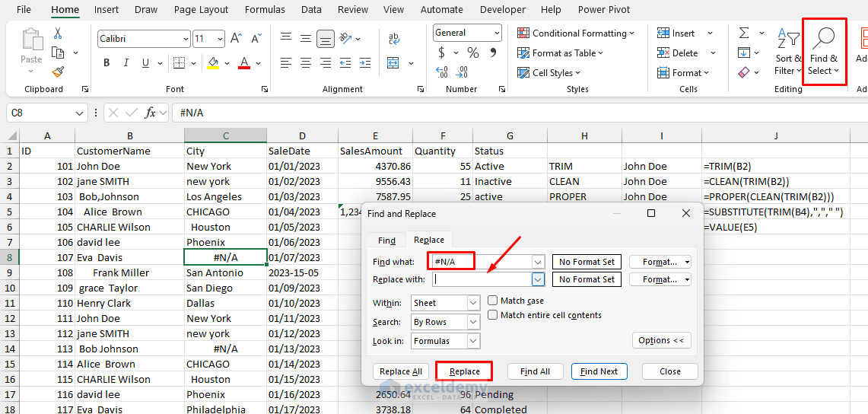Viewport: 868px width, 414px height.
Task: Click the Orientation text angle icon
Action: point(345,38)
